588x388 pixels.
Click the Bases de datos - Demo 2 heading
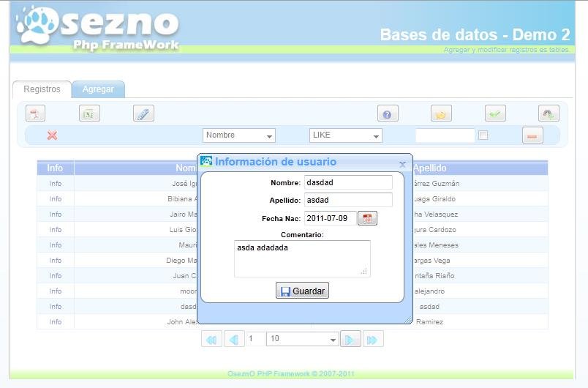pos(475,34)
